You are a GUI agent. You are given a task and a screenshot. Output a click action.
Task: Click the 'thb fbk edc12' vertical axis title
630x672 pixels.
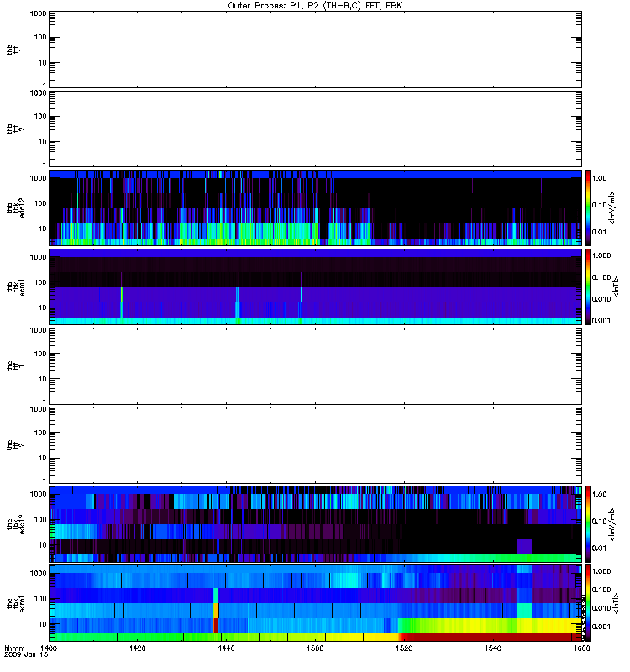pos(16,207)
